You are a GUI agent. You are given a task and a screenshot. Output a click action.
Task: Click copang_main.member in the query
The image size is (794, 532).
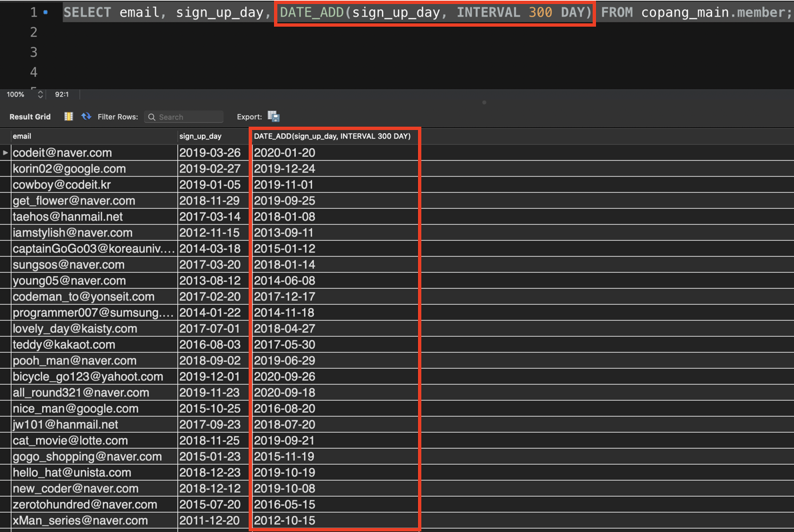[x=713, y=12]
